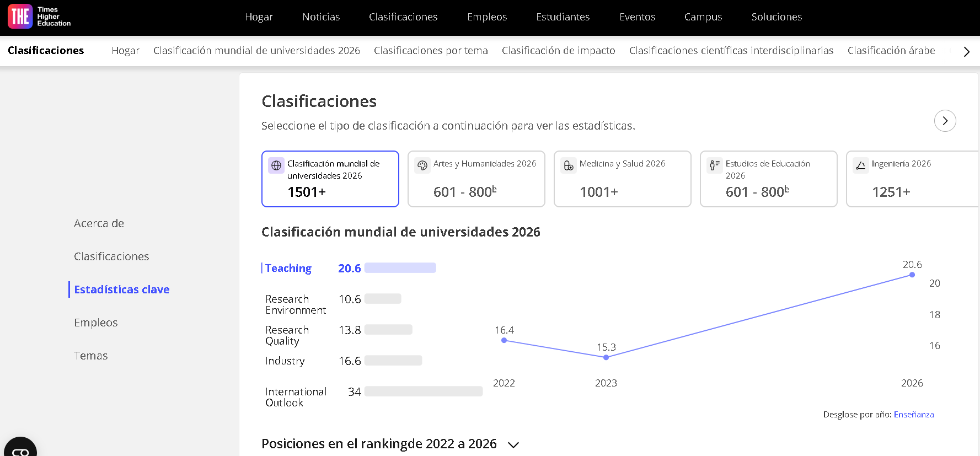Jump to Estadísticas clave in the sidebar
The image size is (980, 456).
tap(122, 289)
